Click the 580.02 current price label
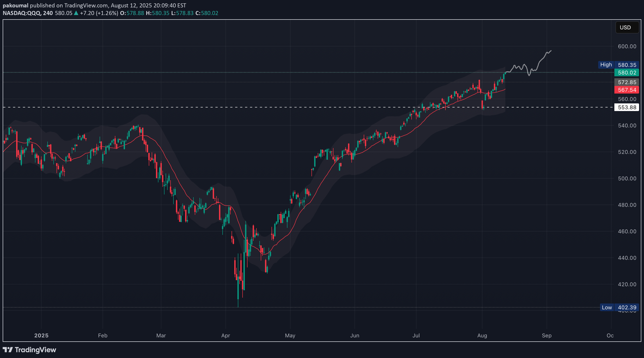 (626, 73)
